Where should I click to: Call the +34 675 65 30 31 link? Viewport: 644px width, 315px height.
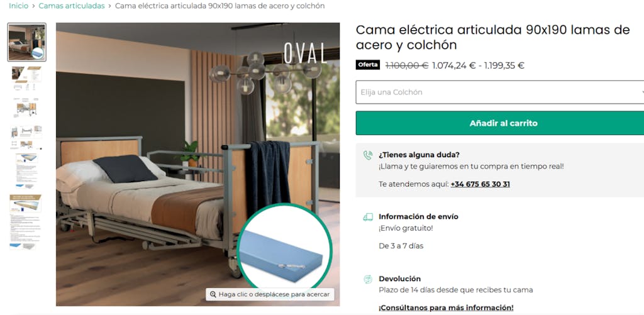[x=480, y=184]
